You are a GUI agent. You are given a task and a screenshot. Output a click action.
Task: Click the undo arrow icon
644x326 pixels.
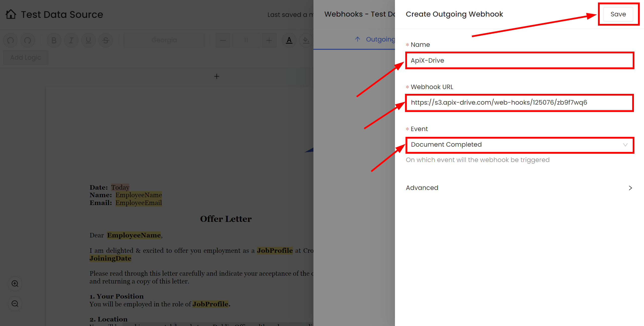pos(11,40)
